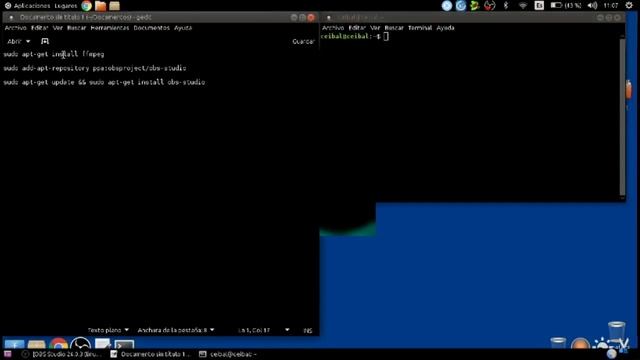Screen dimensions: 640x360
Task: Open the system gear menu
Action: coord(629,5)
